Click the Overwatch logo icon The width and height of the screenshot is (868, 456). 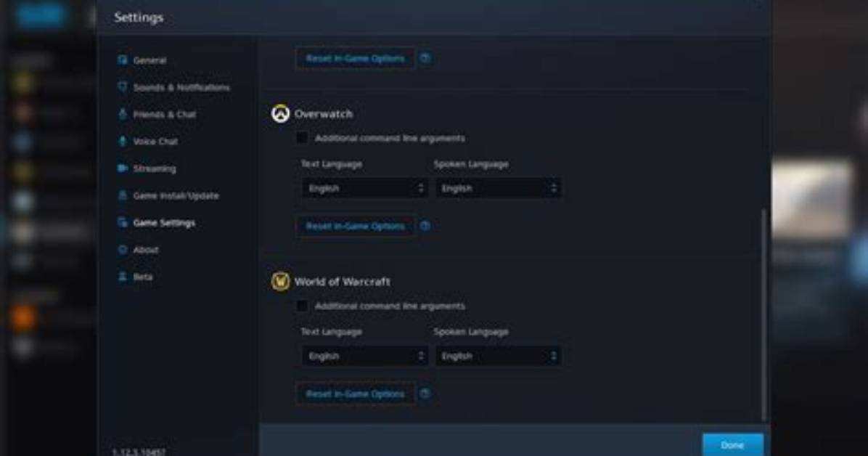tap(281, 113)
